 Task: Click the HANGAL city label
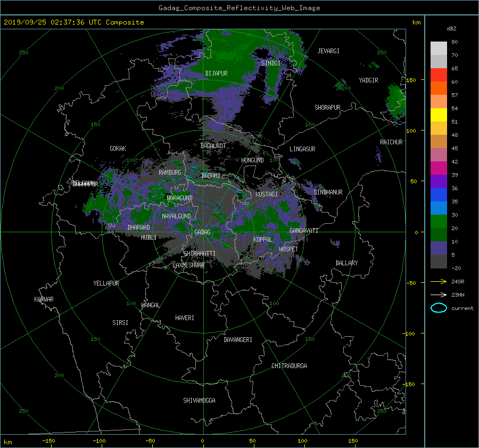150,305
